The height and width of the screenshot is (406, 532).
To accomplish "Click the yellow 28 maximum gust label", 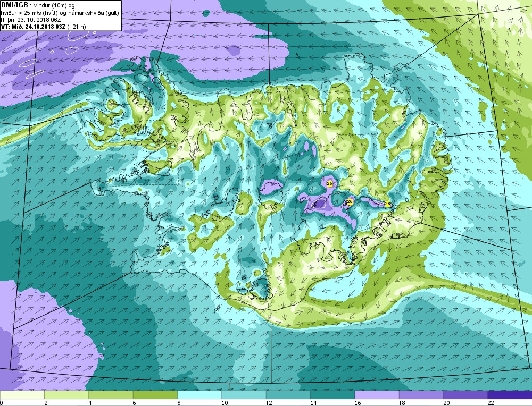I will (x=388, y=204).
